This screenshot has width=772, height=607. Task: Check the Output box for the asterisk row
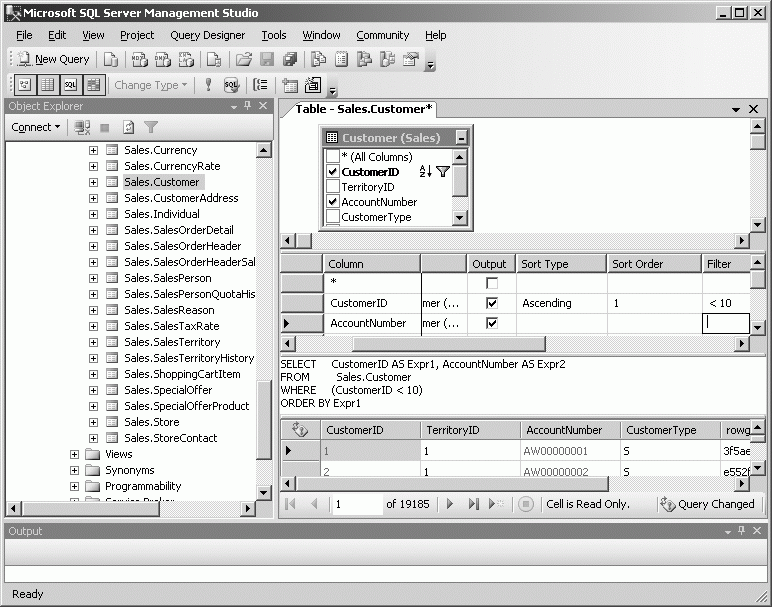pyautogui.click(x=491, y=283)
